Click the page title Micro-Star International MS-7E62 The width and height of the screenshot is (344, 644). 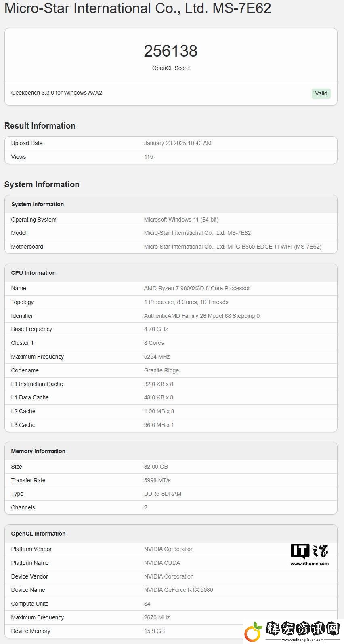point(138,8)
